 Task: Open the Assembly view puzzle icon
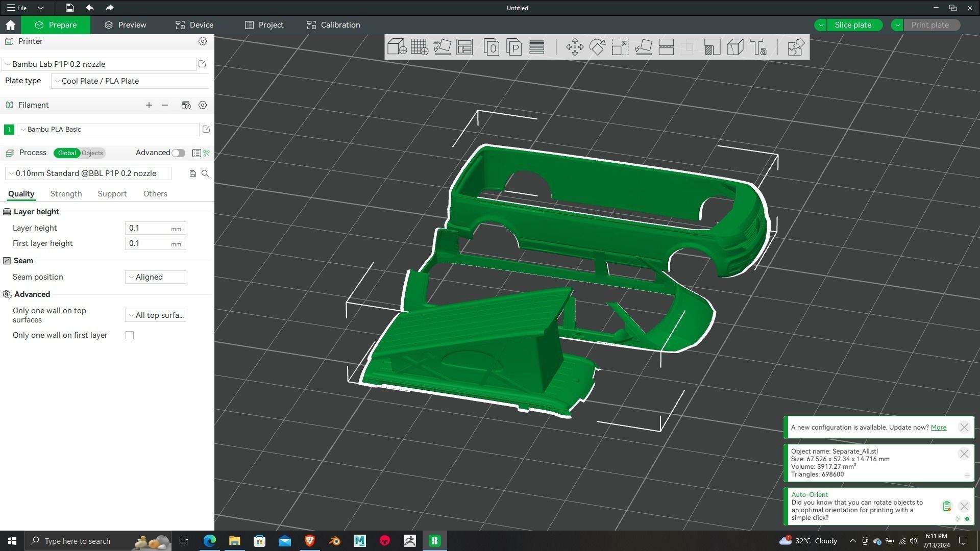796,47
